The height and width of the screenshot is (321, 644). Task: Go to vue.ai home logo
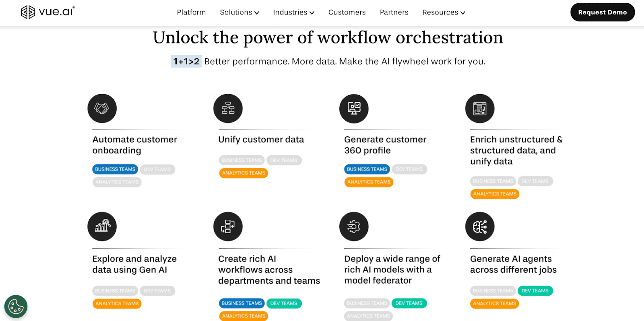(x=47, y=12)
